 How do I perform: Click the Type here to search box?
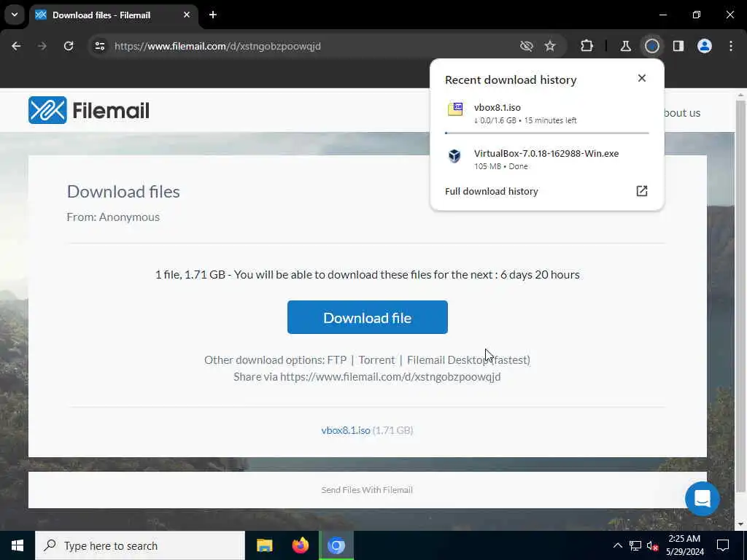click(x=140, y=545)
